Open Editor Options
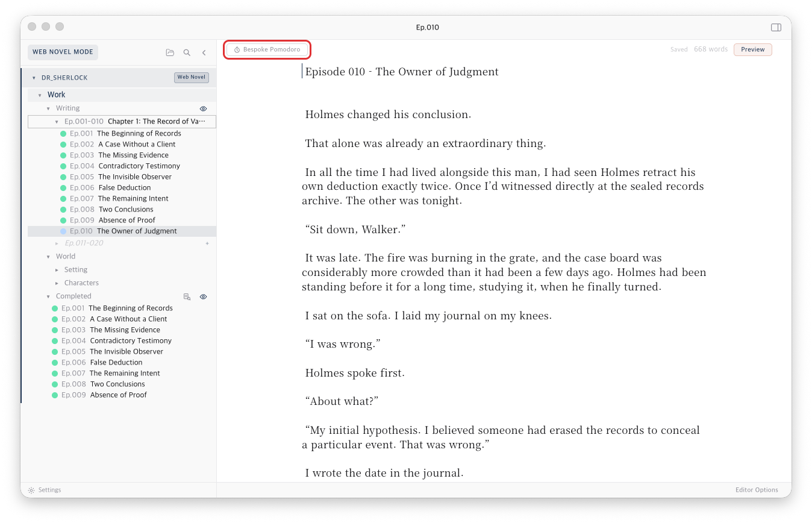Screen dimensions: 812x523 pyautogui.click(x=757, y=490)
